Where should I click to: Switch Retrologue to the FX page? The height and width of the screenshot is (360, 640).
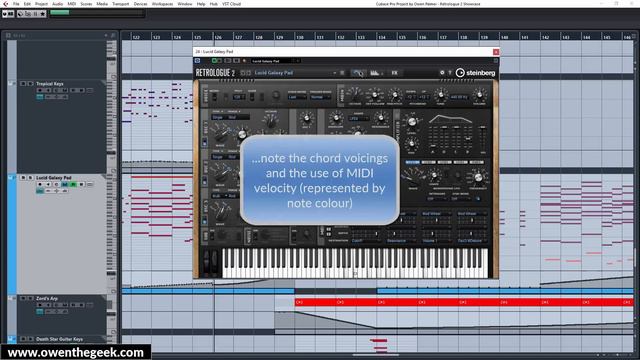[394, 73]
